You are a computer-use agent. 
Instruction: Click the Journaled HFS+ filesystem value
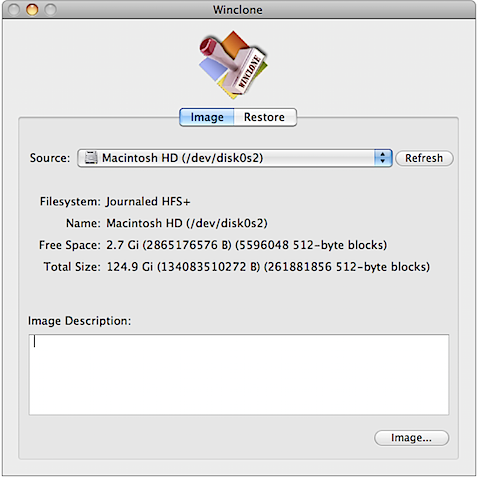pos(148,201)
